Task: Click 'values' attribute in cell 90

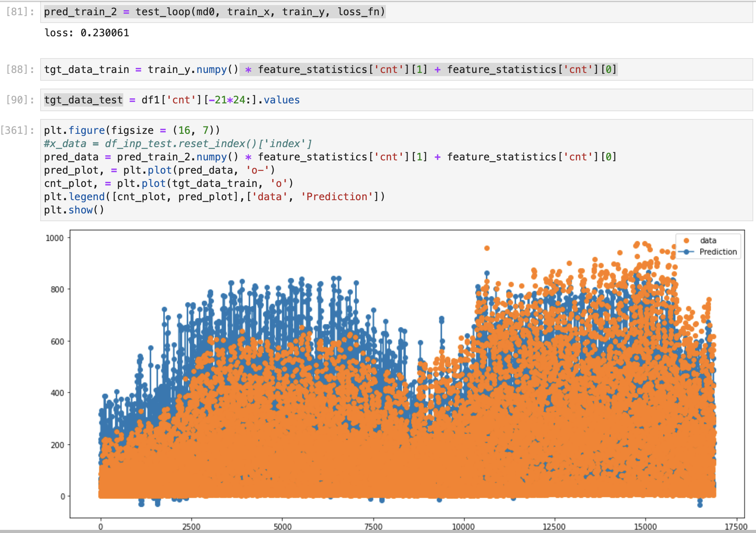Action: coord(282,100)
